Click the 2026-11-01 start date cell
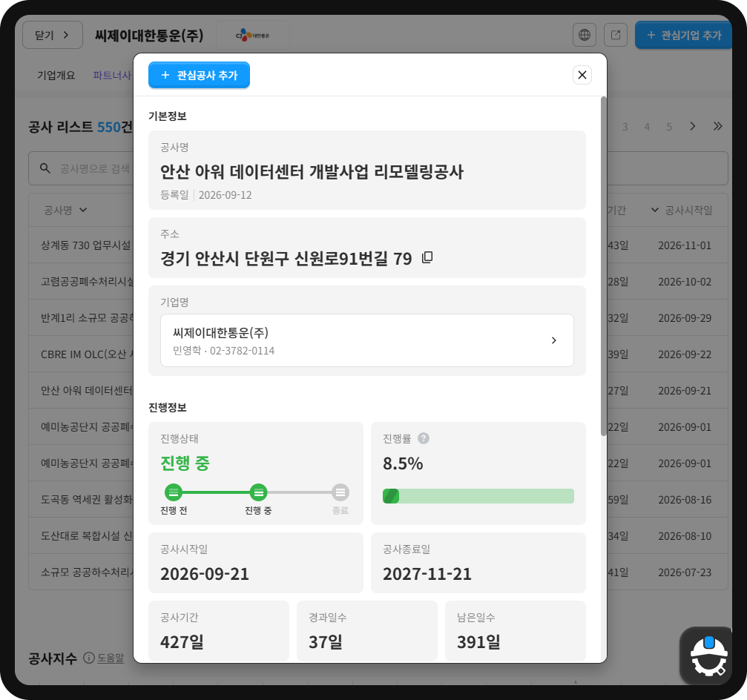The width and height of the screenshot is (747, 700). (x=685, y=245)
